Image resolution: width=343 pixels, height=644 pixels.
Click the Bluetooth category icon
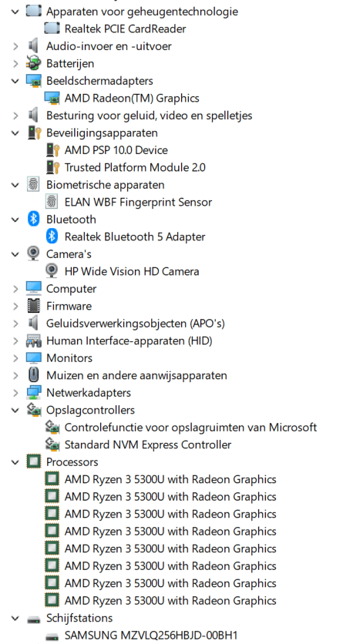coord(33,220)
